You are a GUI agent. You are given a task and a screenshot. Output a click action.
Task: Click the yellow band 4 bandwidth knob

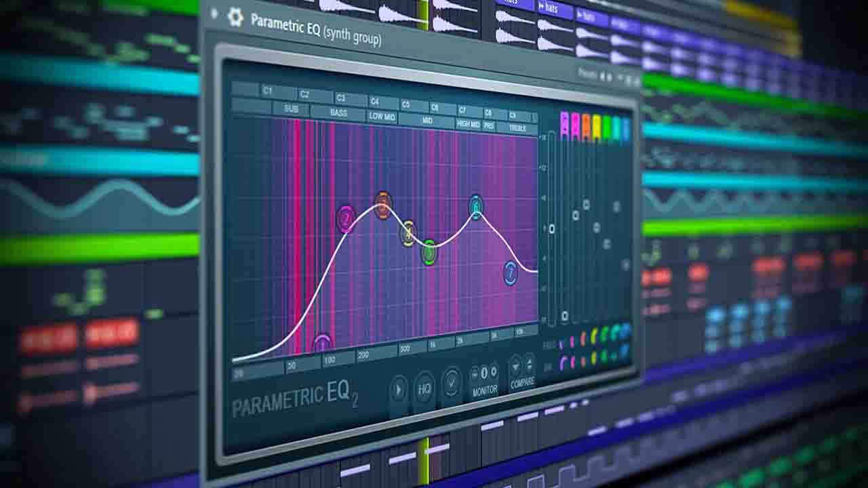pos(594,359)
